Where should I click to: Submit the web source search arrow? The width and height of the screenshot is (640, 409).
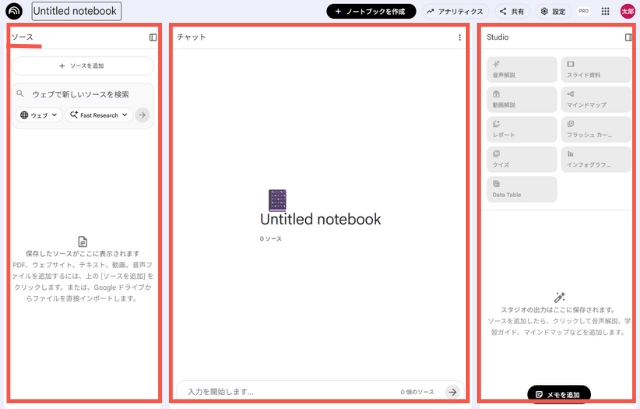click(x=143, y=115)
